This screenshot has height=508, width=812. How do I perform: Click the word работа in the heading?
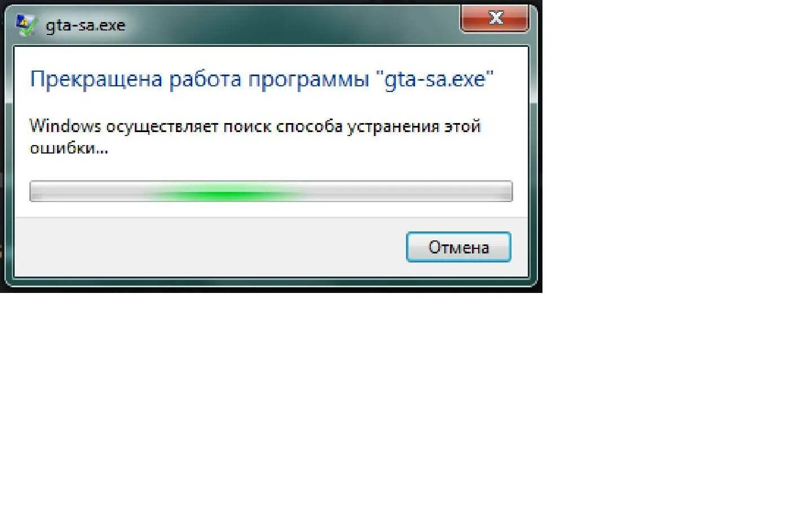point(205,80)
